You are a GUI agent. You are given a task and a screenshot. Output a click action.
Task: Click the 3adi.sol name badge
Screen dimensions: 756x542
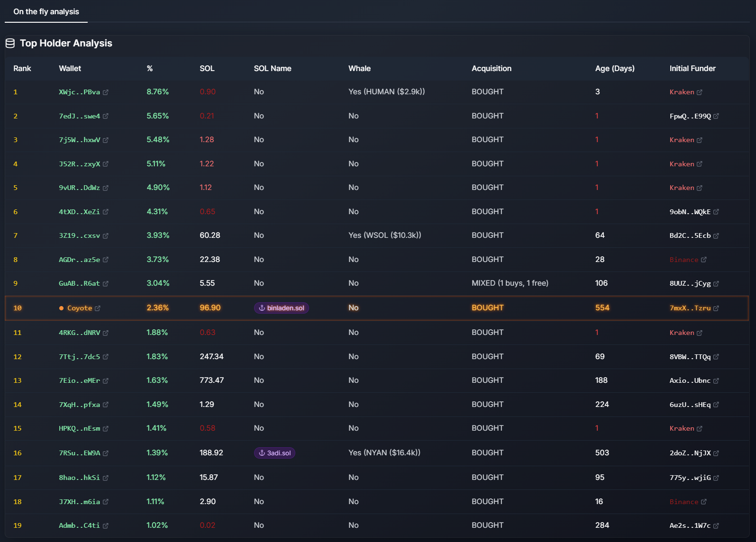(274, 453)
